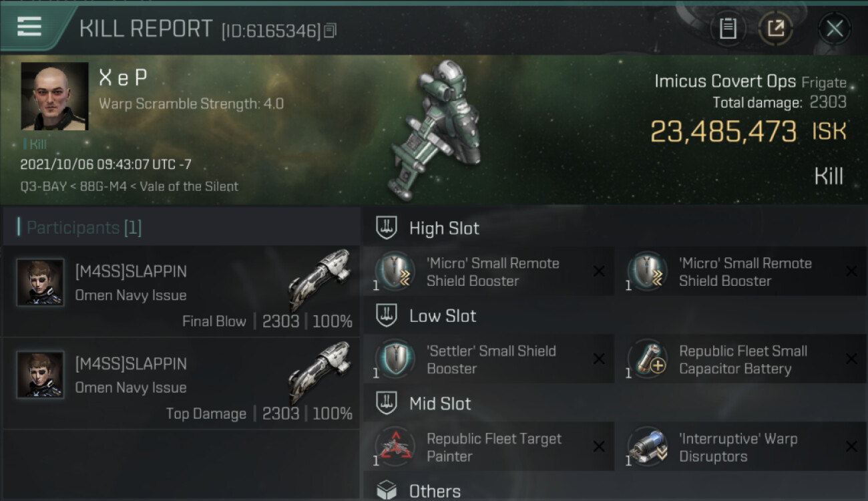Select the 'Settler' Small Shield Booster icon

[395, 359]
